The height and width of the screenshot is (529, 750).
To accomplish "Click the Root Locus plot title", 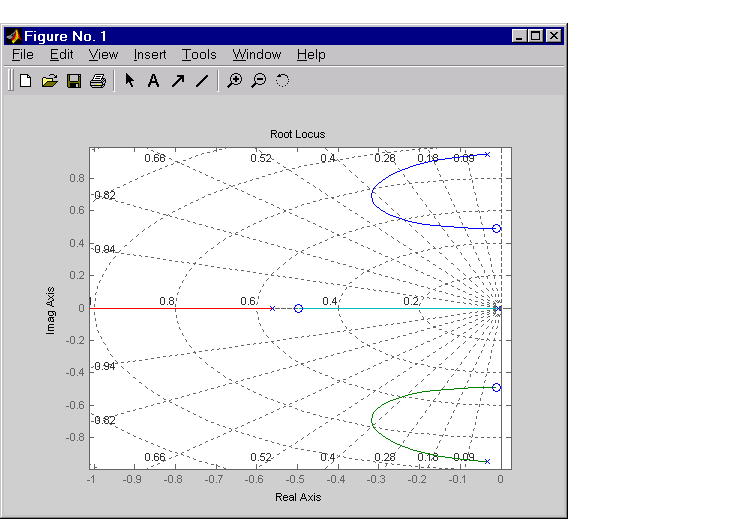I will (x=297, y=134).
